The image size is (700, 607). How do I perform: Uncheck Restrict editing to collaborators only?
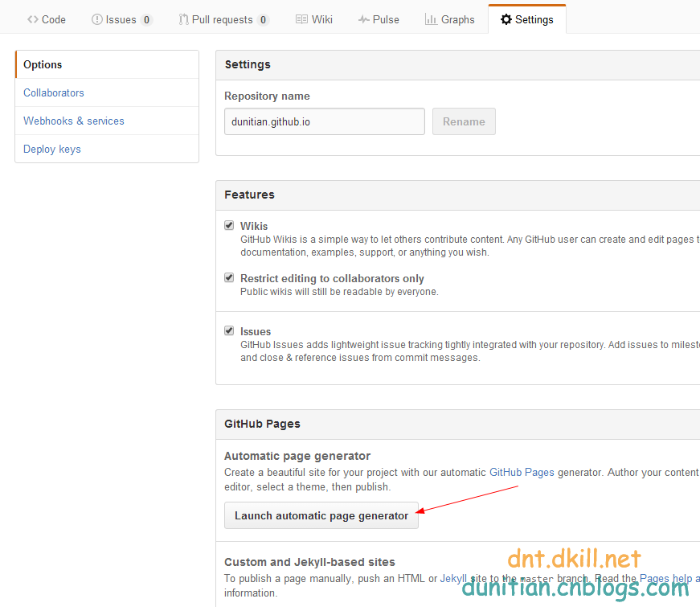[229, 278]
